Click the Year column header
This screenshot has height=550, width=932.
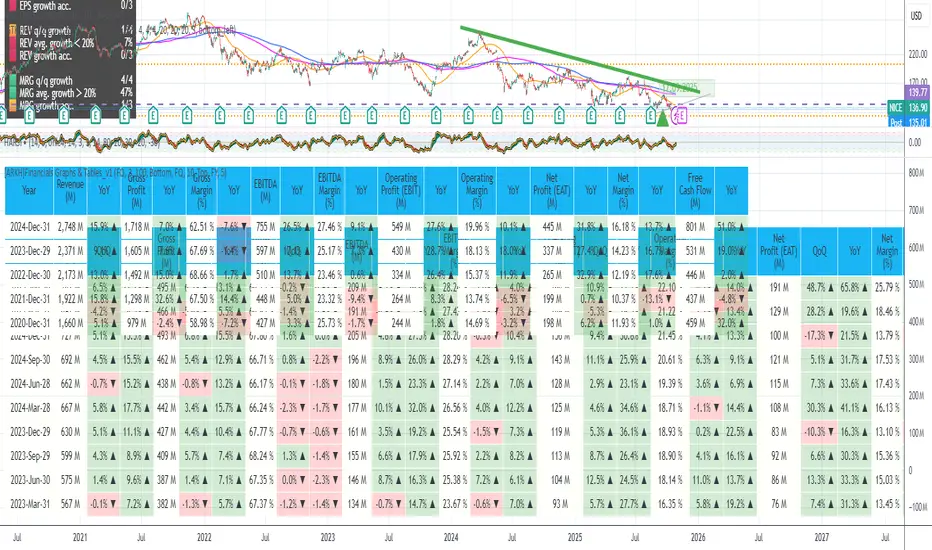pos(29,191)
